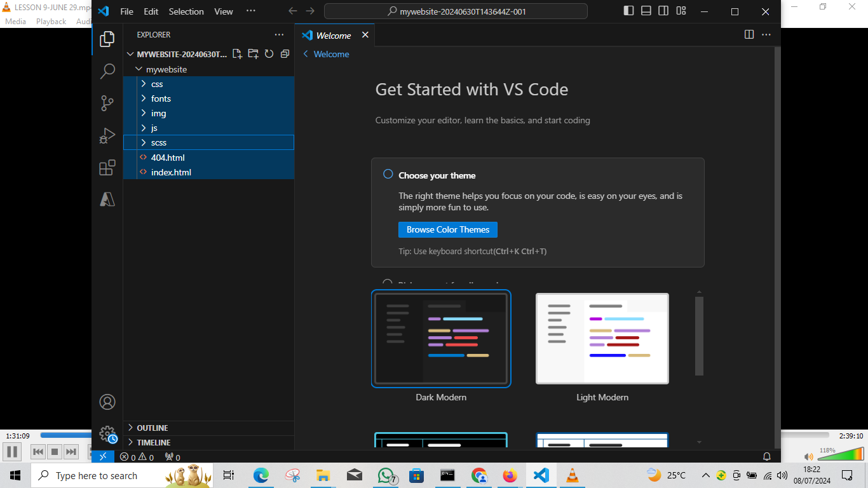Open the Azure panel icon

coord(107,200)
